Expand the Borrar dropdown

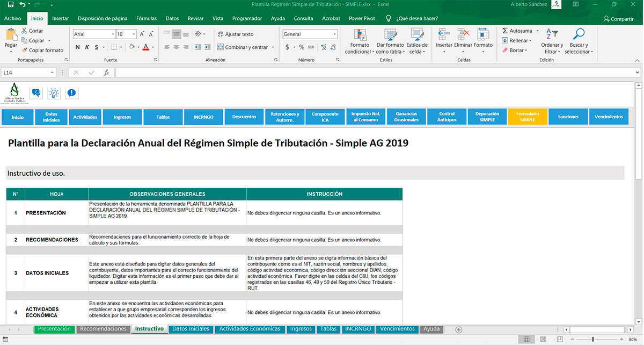[526, 51]
